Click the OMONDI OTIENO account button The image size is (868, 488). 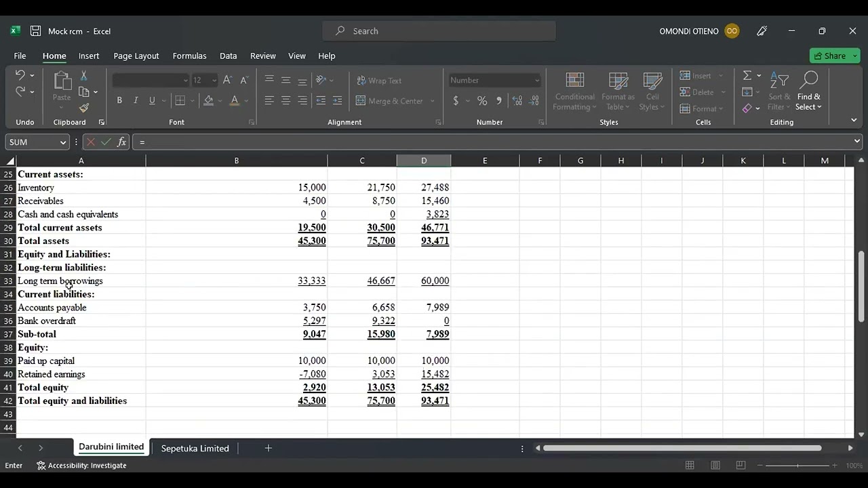[699, 30]
